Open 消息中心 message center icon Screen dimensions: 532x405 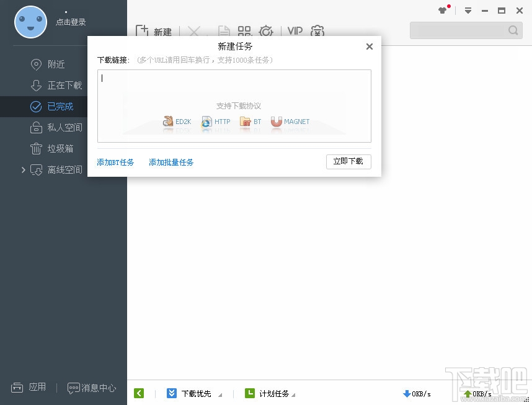click(x=75, y=387)
